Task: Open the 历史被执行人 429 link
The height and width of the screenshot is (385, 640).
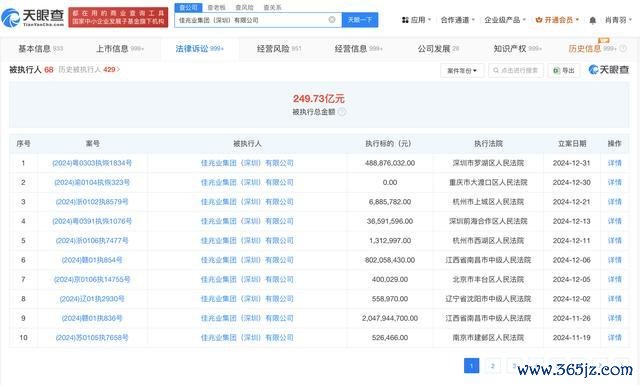Action: pyautogui.click(x=89, y=70)
